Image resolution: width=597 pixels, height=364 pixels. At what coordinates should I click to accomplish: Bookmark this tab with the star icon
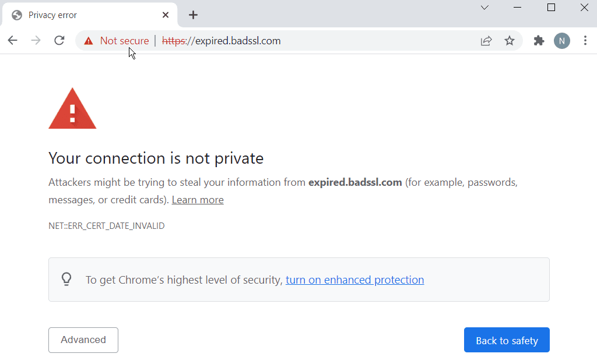point(510,41)
